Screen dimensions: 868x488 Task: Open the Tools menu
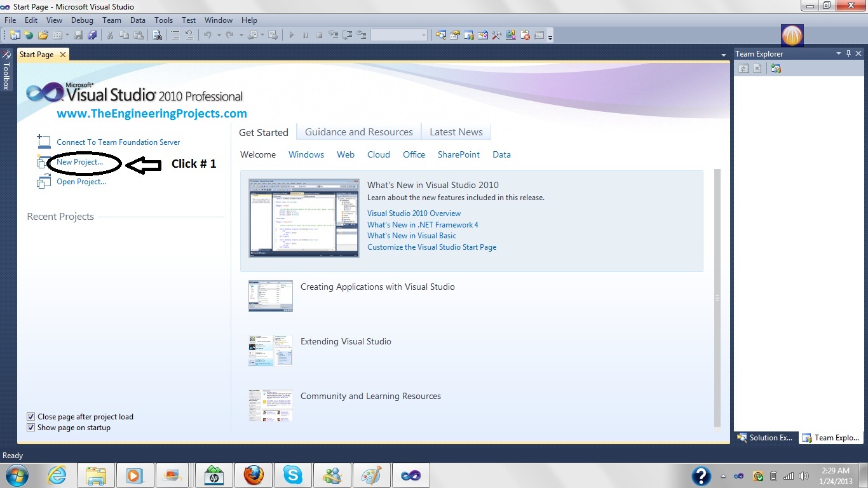163,20
